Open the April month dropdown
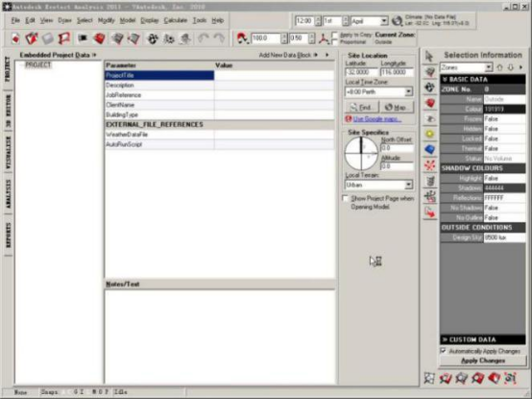532x399 pixels. click(384, 21)
